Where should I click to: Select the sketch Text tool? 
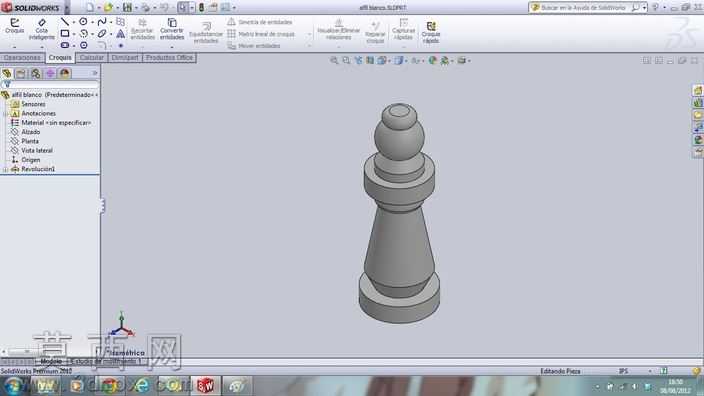point(121,33)
